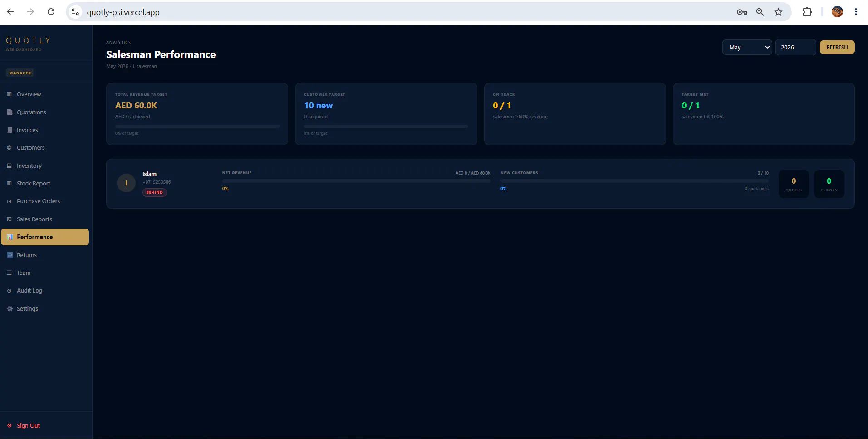This screenshot has width=868, height=439.
Task: Click the 2026 year input field
Action: 795,47
